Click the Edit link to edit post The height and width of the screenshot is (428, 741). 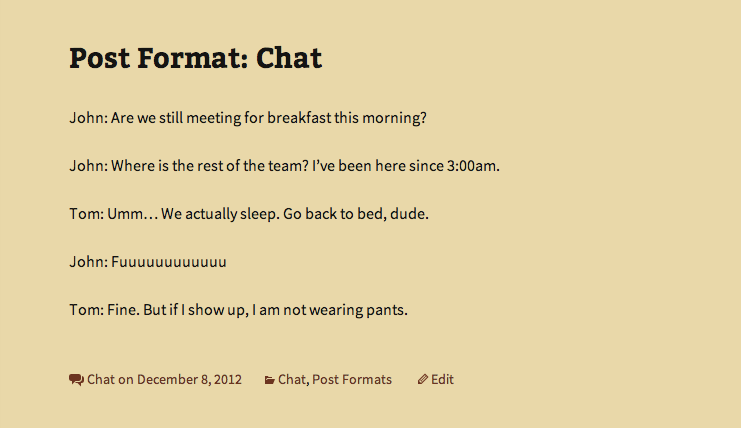(x=442, y=380)
